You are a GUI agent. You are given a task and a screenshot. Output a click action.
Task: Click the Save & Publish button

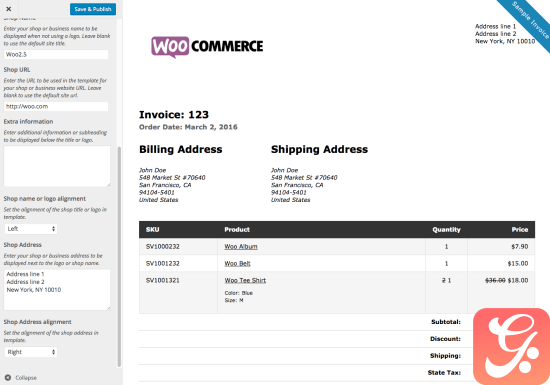[x=93, y=9]
